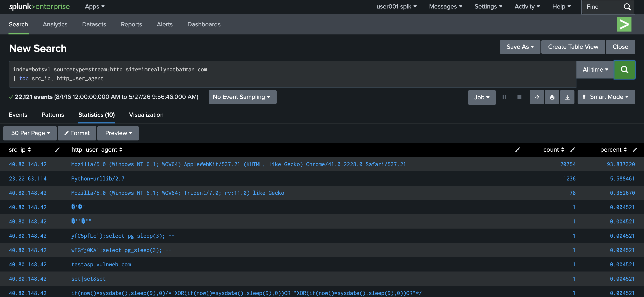Open the Events results tab
This screenshot has height=297, width=644.
18,115
